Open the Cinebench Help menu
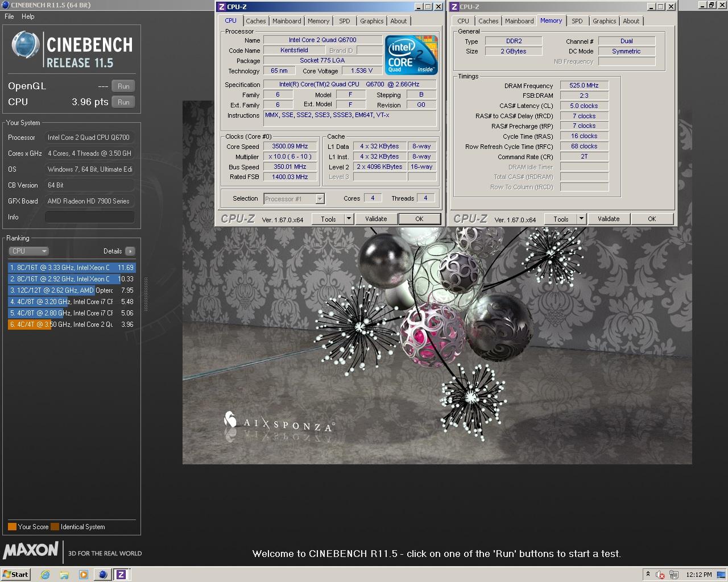728x582 pixels. click(x=28, y=16)
